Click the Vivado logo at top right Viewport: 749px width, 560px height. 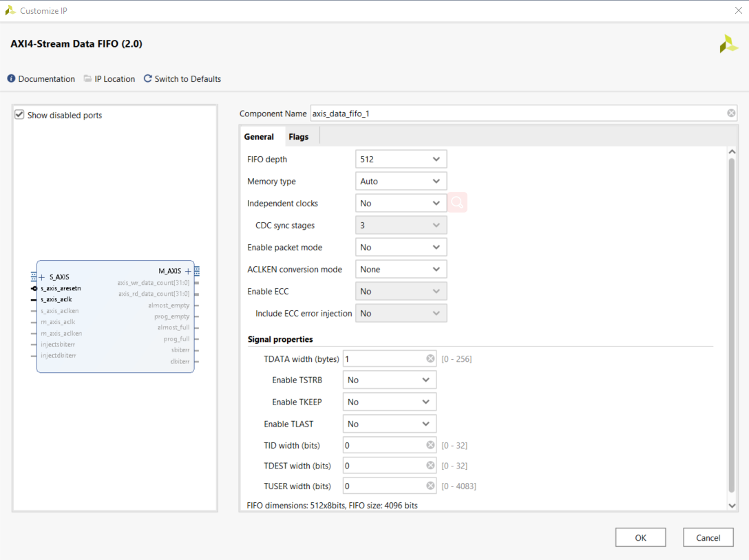pos(728,44)
